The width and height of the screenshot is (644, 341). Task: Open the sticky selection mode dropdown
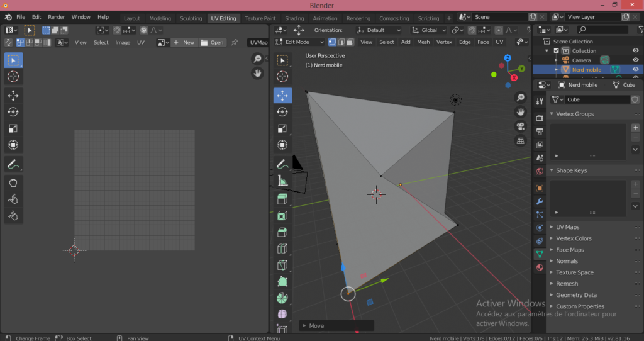coord(62,42)
